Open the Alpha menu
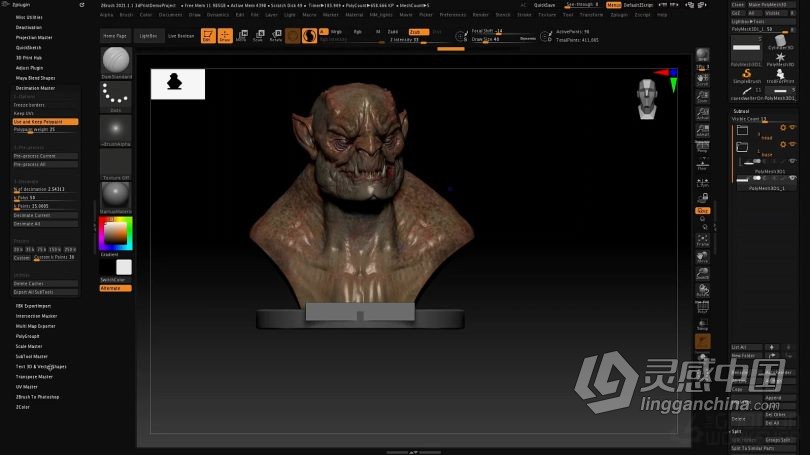This screenshot has height=455, width=810. (x=106, y=15)
